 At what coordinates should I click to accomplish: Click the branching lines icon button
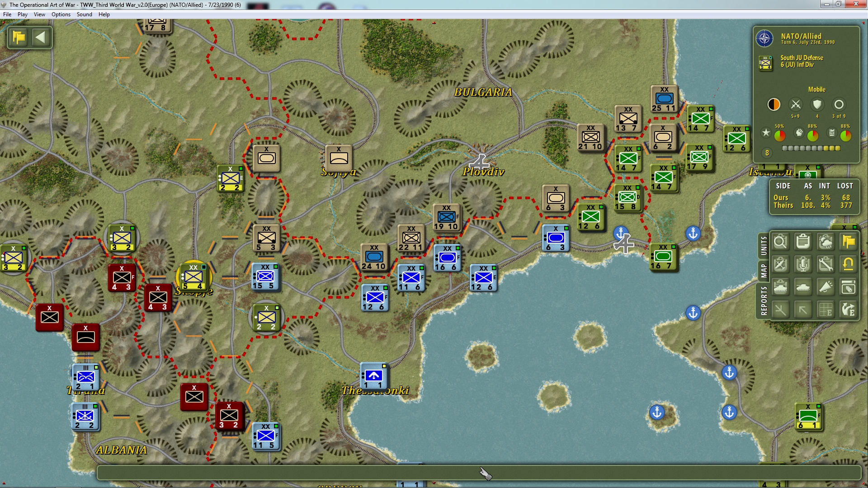[780, 310]
